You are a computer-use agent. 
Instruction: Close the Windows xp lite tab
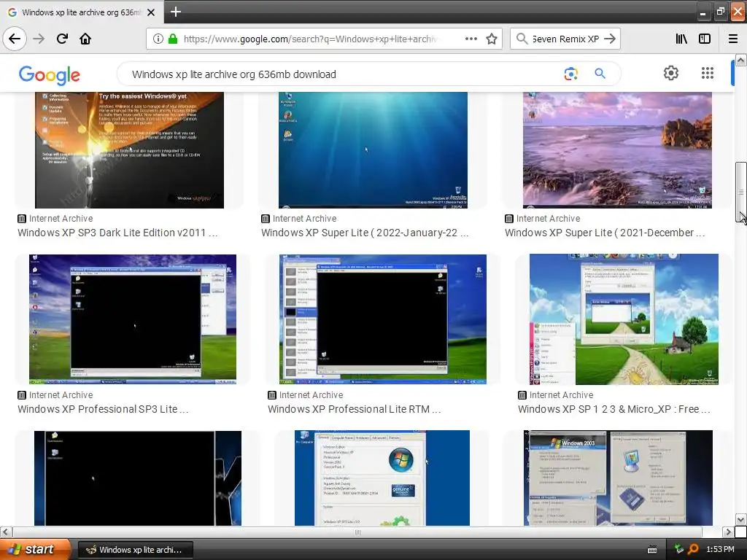click(x=151, y=12)
